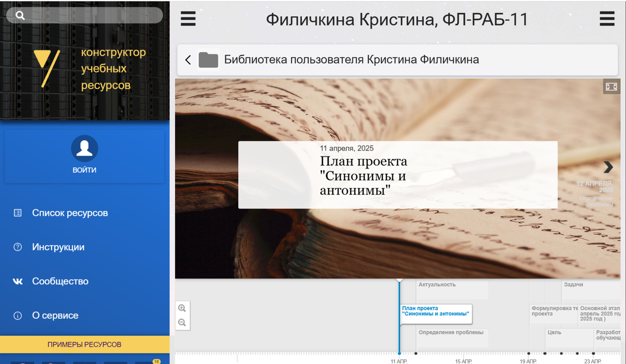The height and width of the screenshot is (364, 626).
Task: Click the slide title План проекта
Action: pos(363,176)
